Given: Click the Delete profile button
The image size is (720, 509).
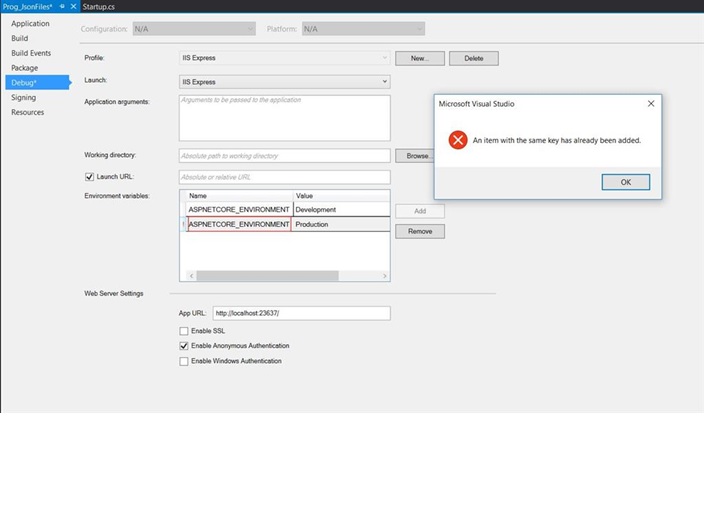Looking at the screenshot, I should 473,58.
